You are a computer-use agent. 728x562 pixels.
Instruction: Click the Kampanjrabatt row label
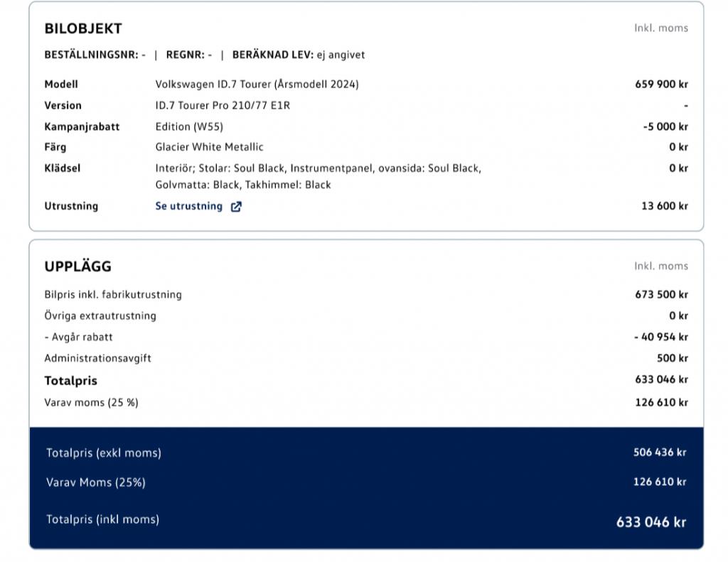82,126
